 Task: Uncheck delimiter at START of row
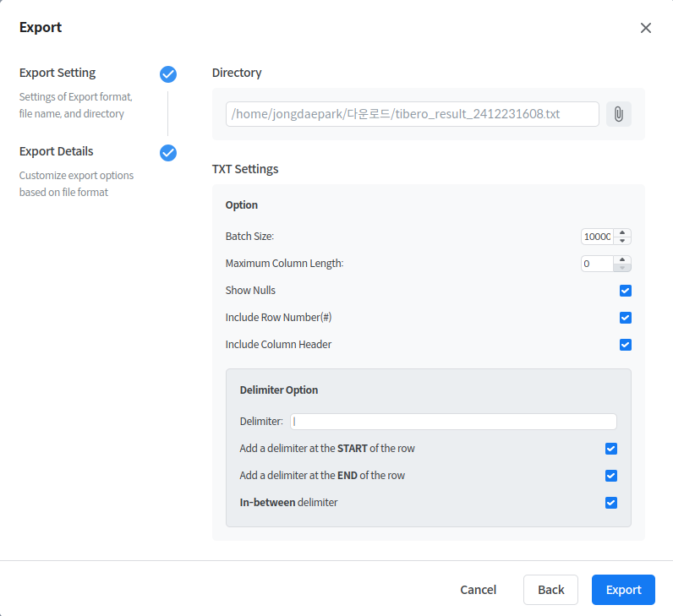tap(611, 449)
